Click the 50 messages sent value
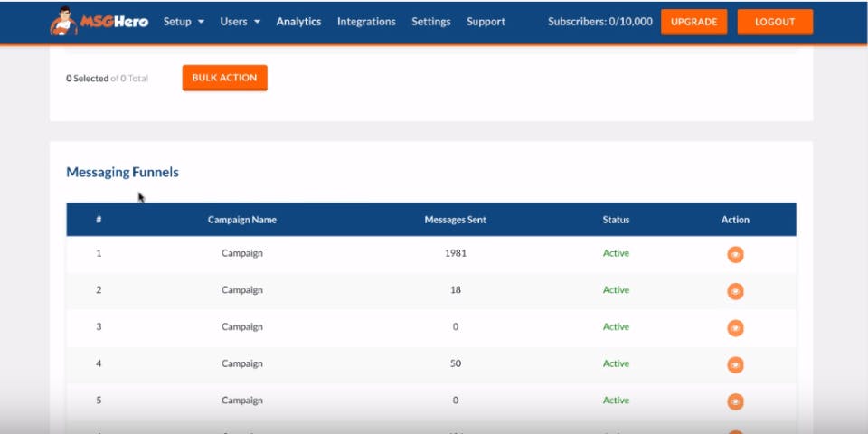The width and height of the screenshot is (868, 434). click(455, 363)
